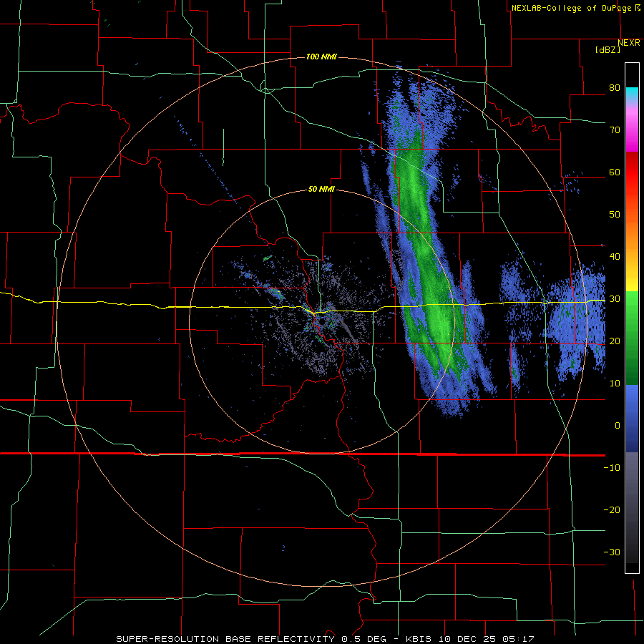Click the [dBZ] units label
The height and width of the screenshot is (644, 644).
608,49
